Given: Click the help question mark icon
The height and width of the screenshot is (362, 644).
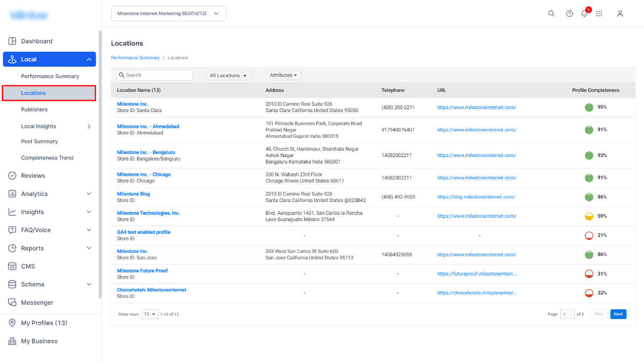Looking at the screenshot, I should coord(569,14).
